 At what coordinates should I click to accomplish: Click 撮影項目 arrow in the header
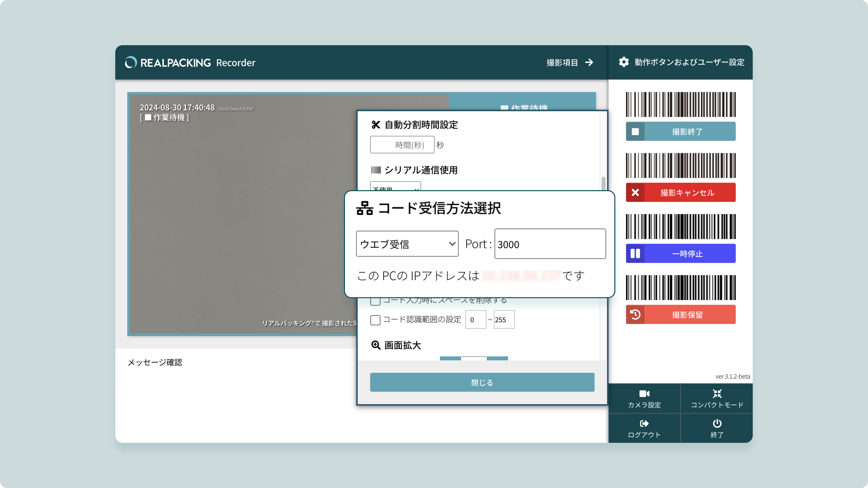point(589,62)
